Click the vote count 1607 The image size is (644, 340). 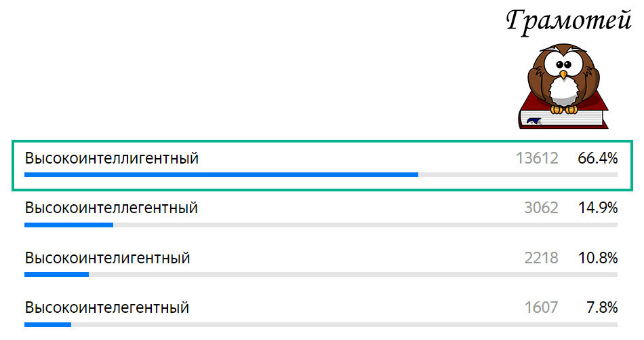(542, 307)
